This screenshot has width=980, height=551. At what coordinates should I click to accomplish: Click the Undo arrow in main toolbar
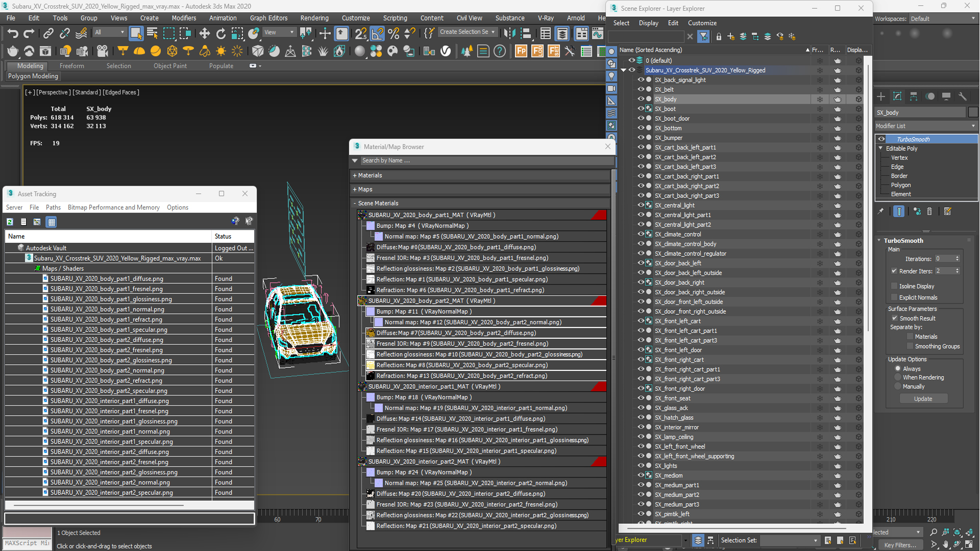click(x=13, y=34)
